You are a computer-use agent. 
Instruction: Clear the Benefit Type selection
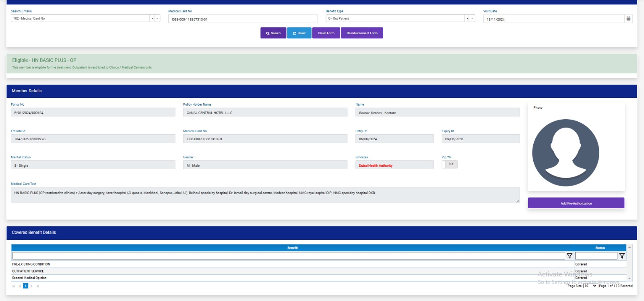coord(467,19)
